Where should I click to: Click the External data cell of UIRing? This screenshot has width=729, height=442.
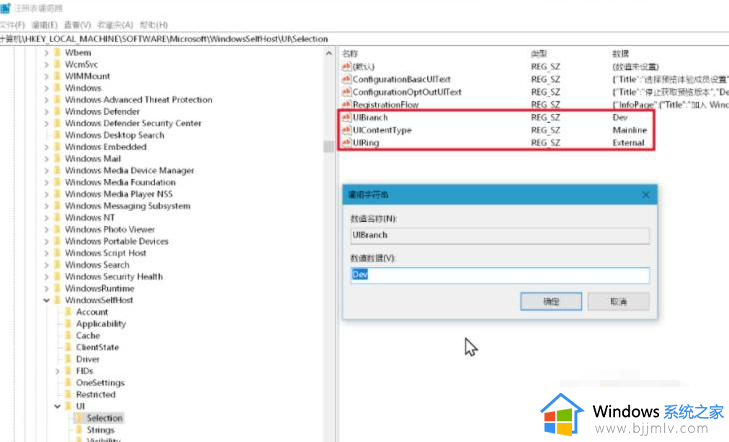628,143
